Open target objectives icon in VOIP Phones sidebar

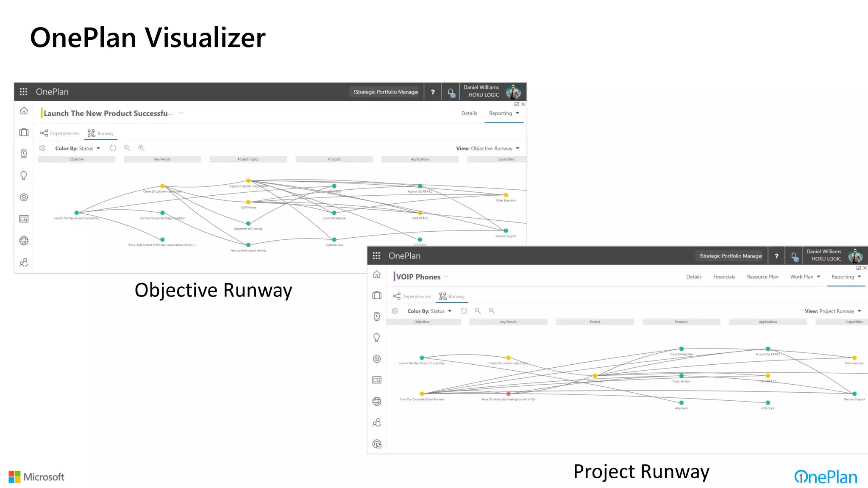377,359
